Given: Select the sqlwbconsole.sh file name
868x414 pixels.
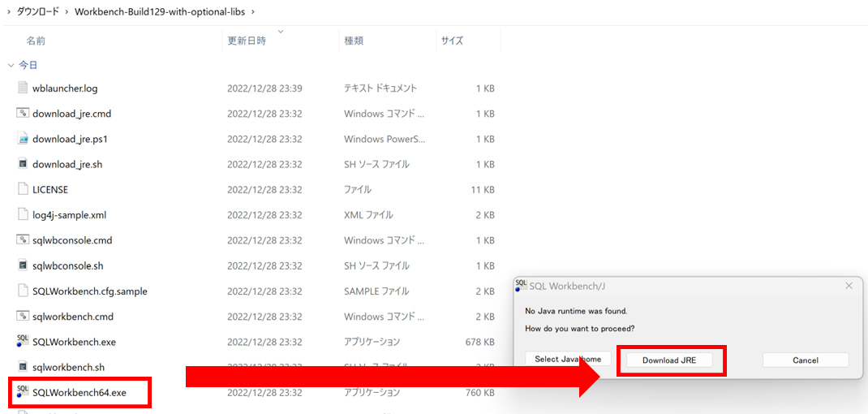Looking at the screenshot, I should 68,265.
